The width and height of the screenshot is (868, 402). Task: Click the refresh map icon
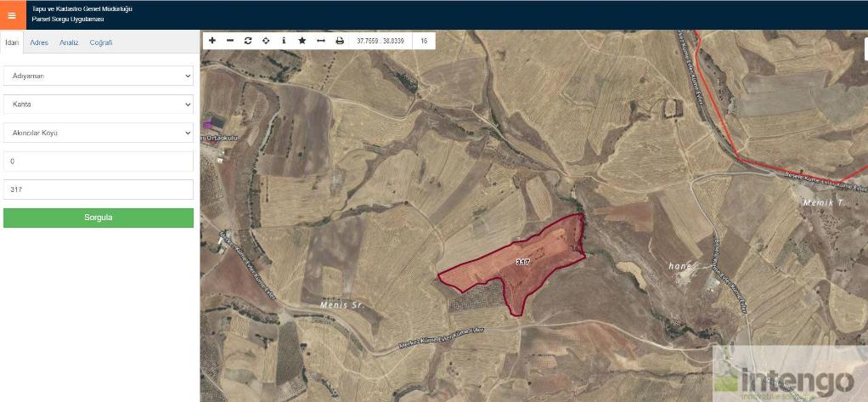[248, 41]
